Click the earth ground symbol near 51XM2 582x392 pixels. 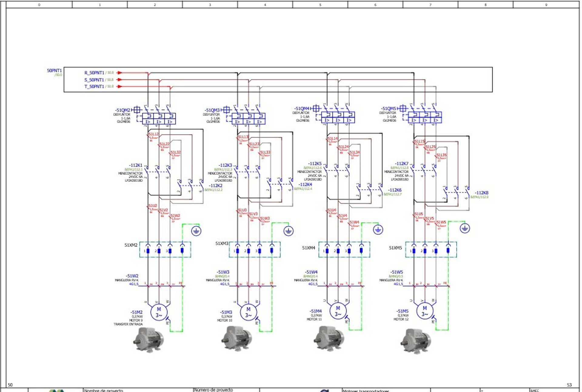[x=196, y=231]
